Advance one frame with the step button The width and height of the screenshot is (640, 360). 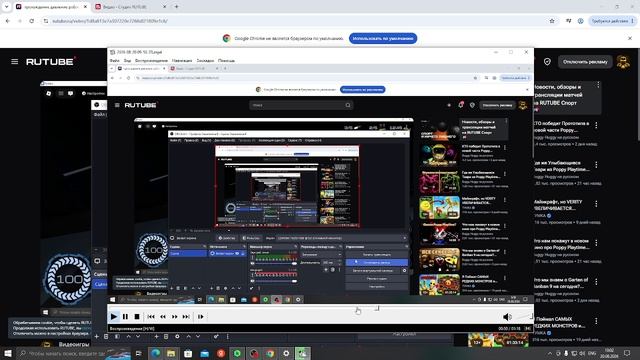pyautogui.click(x=200, y=316)
